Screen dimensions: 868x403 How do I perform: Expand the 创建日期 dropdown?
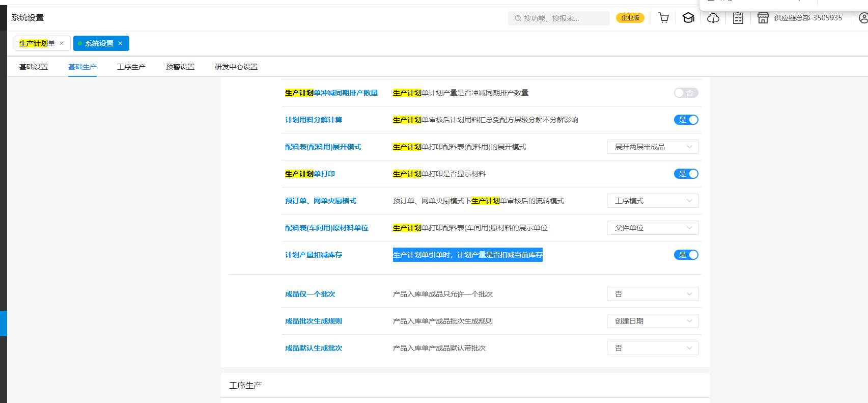(652, 321)
